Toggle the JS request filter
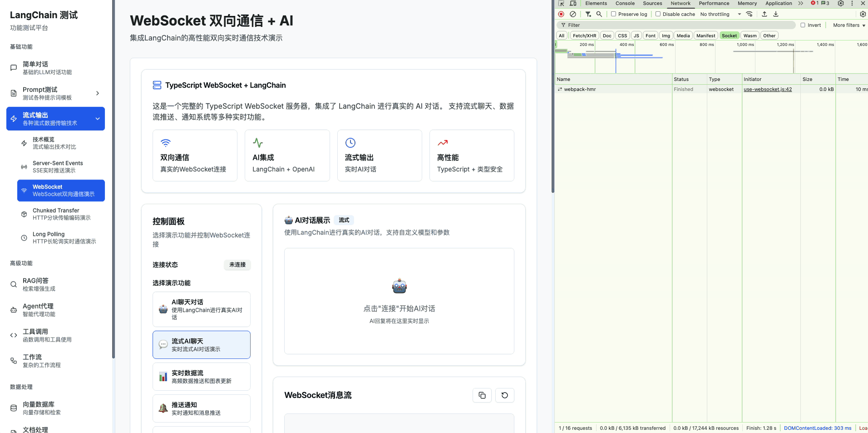 636,35
